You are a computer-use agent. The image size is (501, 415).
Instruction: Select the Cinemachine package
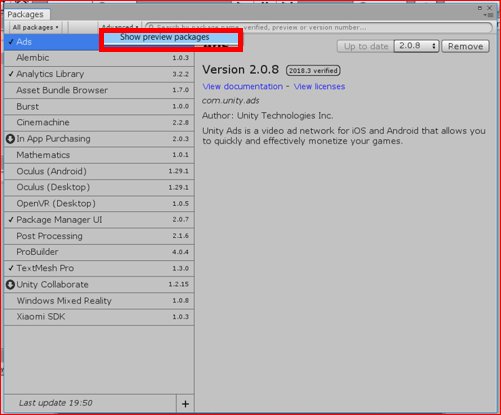[x=99, y=123]
